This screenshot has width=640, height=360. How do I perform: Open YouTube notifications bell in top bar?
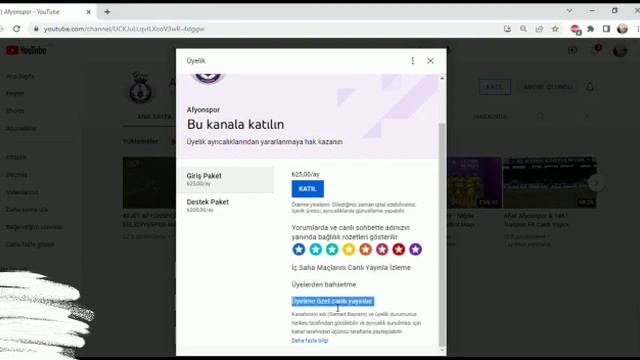click(x=597, y=50)
